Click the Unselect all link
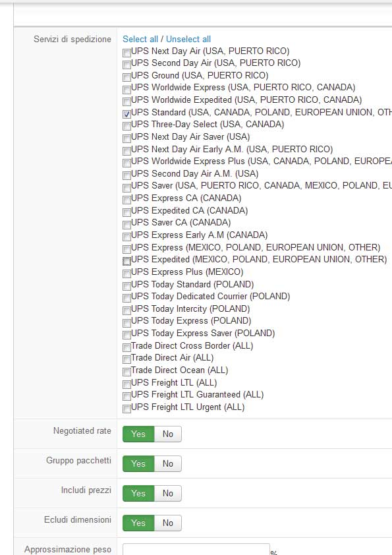 pos(188,39)
